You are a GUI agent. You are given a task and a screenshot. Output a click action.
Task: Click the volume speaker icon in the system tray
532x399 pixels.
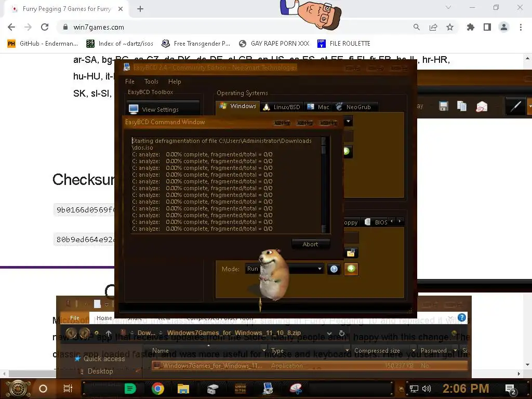(x=427, y=389)
